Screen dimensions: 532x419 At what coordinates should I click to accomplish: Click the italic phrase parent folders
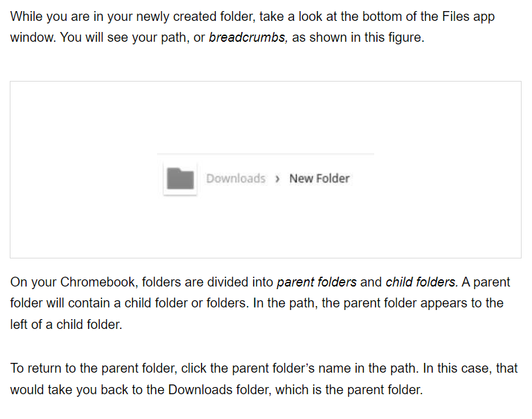pos(317,283)
